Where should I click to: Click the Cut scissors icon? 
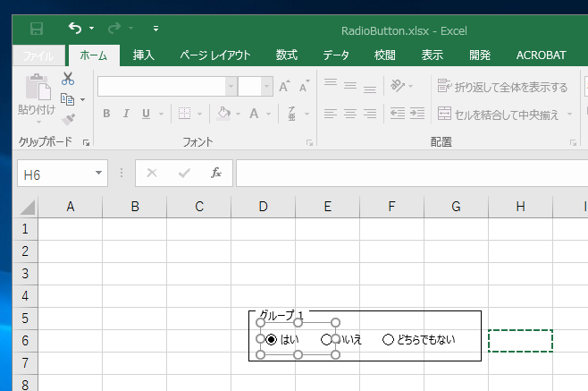pyautogui.click(x=68, y=79)
